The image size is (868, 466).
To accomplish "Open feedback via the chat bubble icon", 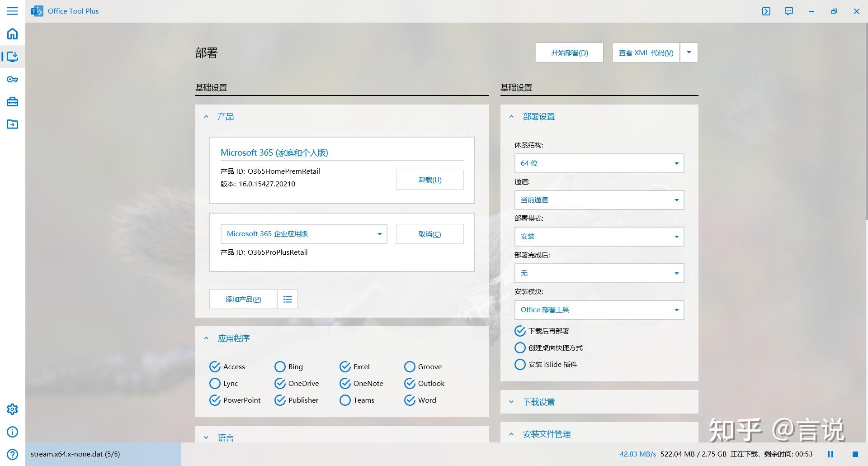I will (x=788, y=11).
